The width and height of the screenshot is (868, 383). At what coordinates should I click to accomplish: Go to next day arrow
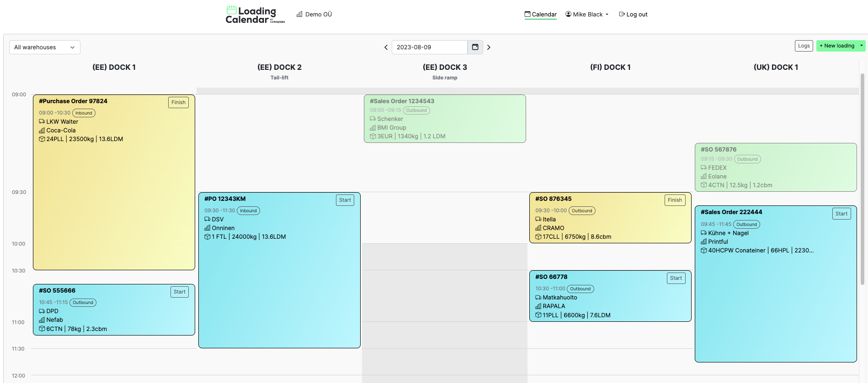pos(489,47)
